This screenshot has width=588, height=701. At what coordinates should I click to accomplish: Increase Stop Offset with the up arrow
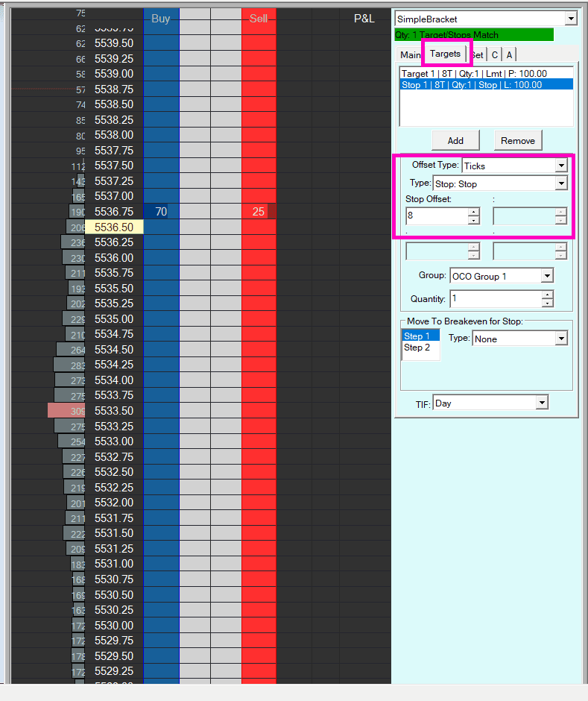point(473,213)
